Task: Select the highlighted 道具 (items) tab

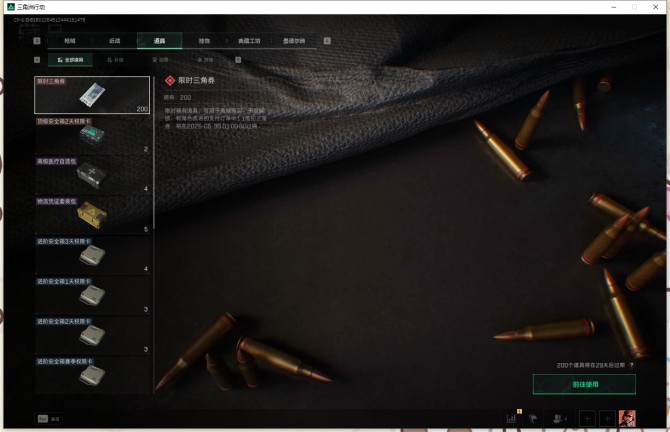Action: 159,41
